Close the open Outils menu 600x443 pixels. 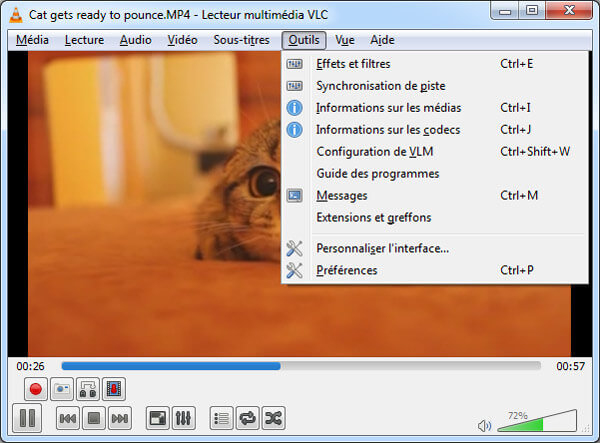(x=304, y=40)
